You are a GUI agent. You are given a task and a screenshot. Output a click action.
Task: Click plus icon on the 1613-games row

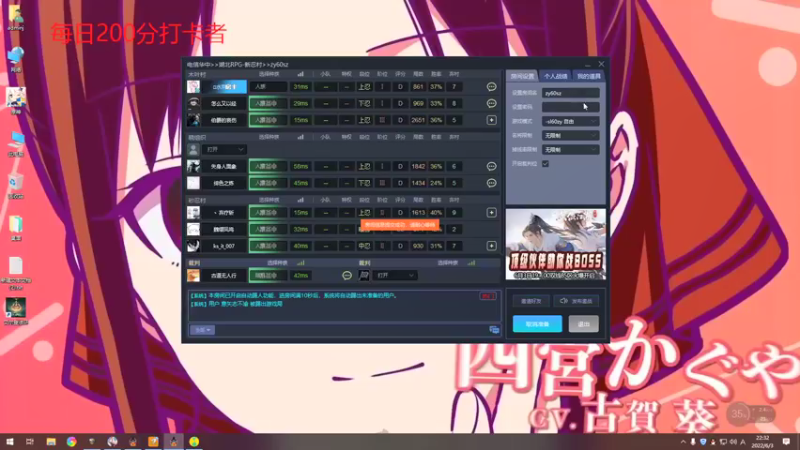[491, 213]
